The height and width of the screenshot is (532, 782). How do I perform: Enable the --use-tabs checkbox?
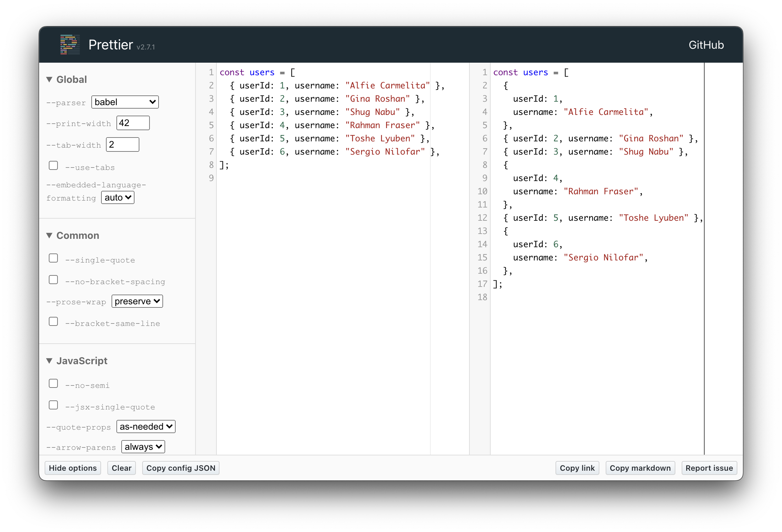point(53,165)
